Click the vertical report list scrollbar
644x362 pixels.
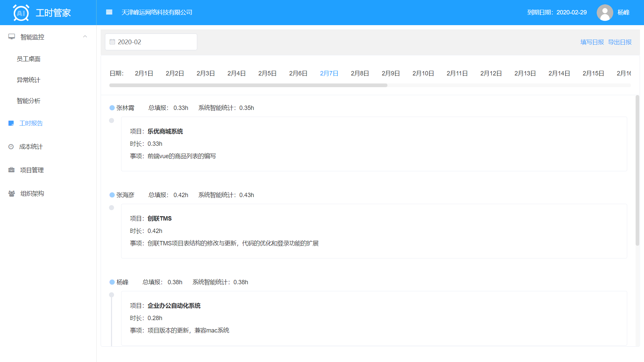coord(637,170)
